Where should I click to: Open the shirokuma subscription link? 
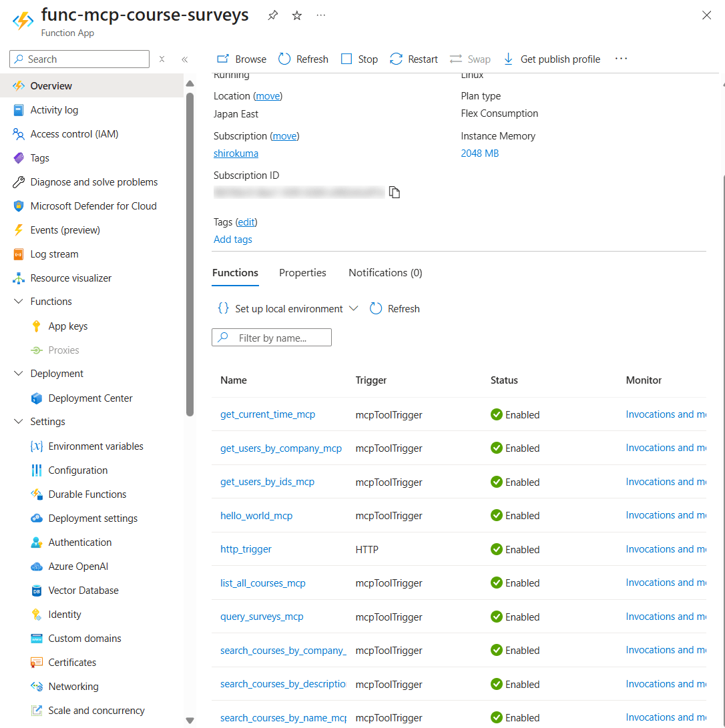(x=236, y=153)
